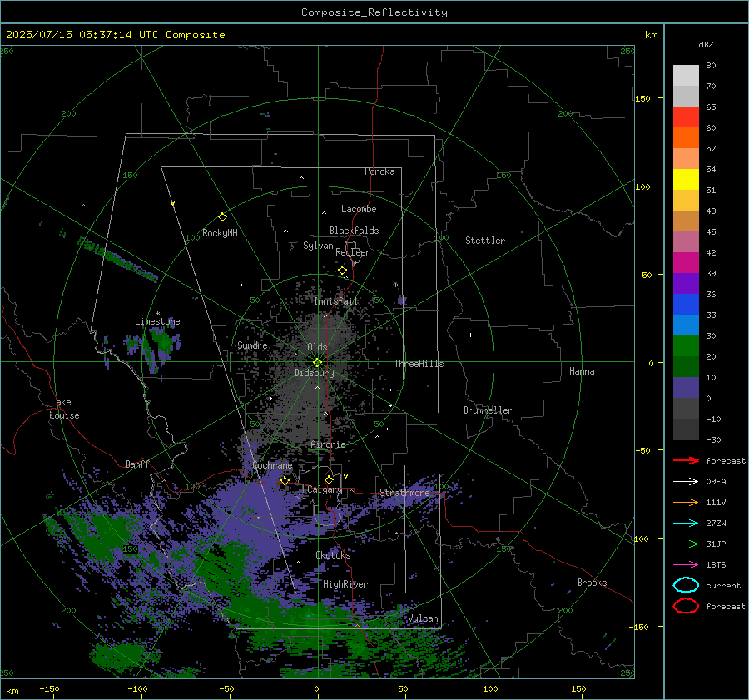Click the Composite_Reflectivity title
Viewport: 749px width, 700px height.
[374, 12]
